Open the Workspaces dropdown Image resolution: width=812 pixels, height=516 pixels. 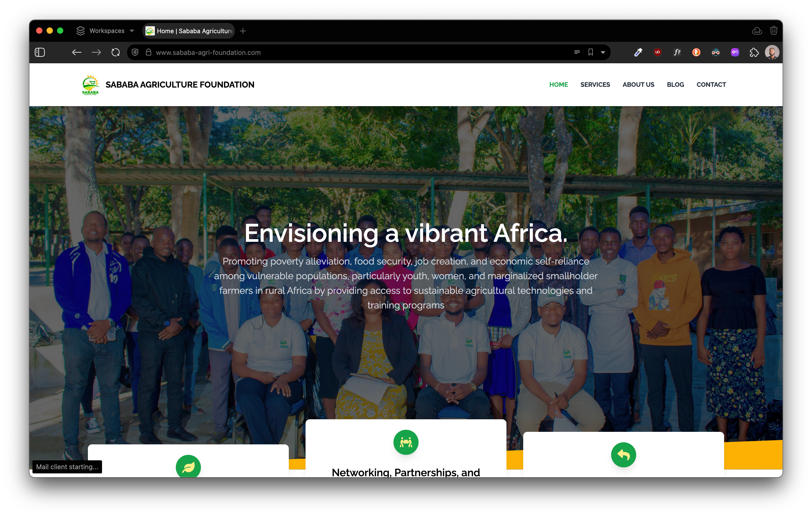[105, 31]
